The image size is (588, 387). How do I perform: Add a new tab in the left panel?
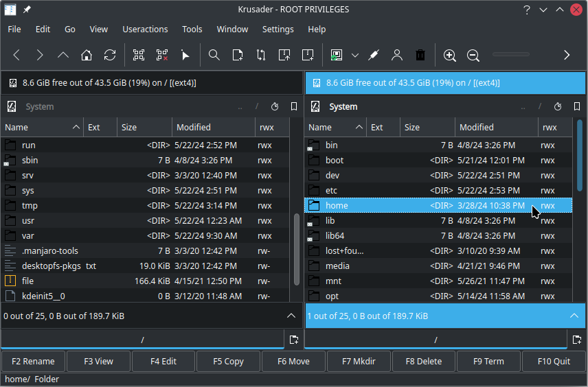294,340
